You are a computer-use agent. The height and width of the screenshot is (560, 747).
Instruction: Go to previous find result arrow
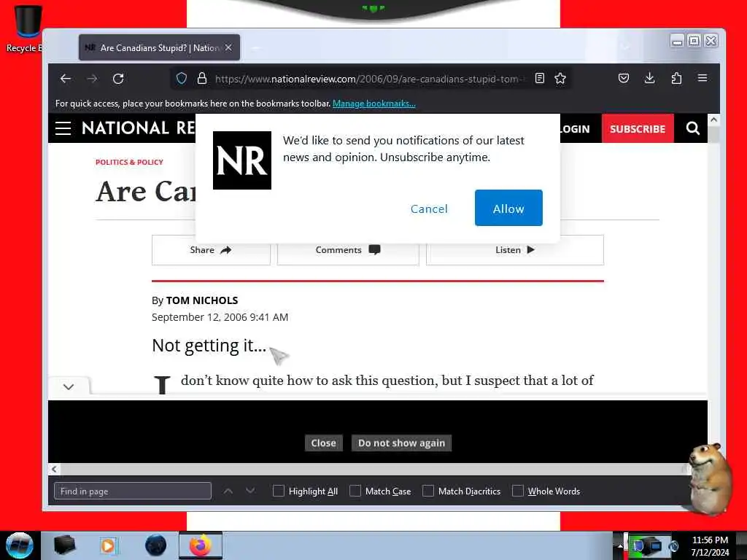click(228, 491)
